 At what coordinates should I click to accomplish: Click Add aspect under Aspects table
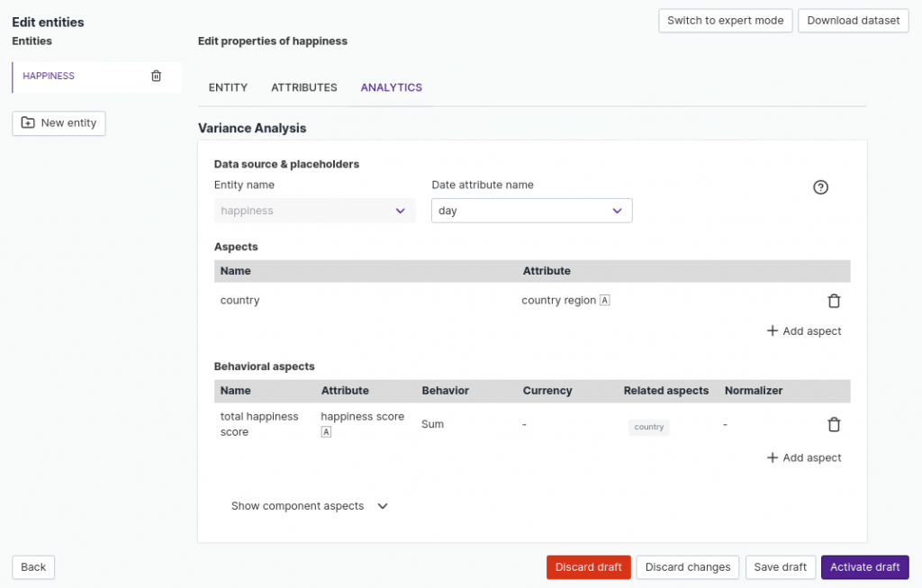point(804,331)
